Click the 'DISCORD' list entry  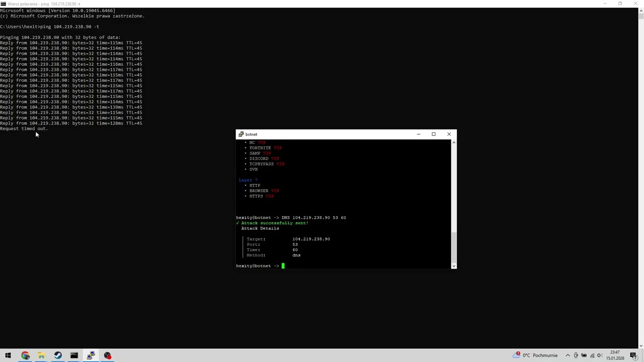pos(264,158)
